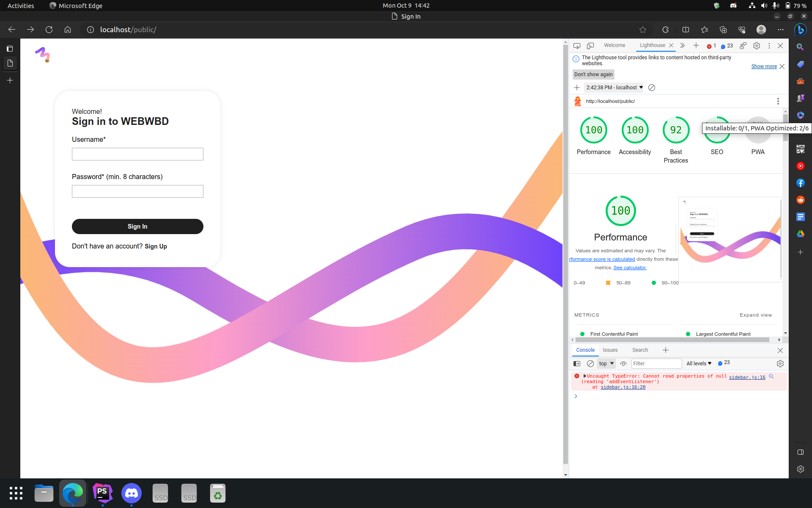Click the Performance score gauge circle
This screenshot has height=508, width=812.
[593, 130]
